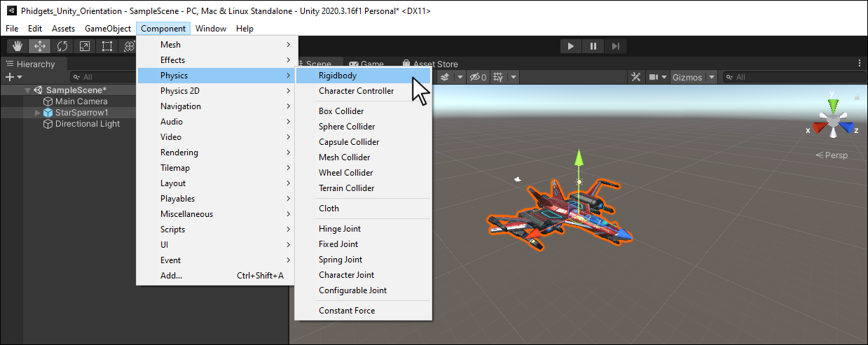868x345 pixels.
Task: Choose Wheel Collider from the submenu
Action: [363, 173]
